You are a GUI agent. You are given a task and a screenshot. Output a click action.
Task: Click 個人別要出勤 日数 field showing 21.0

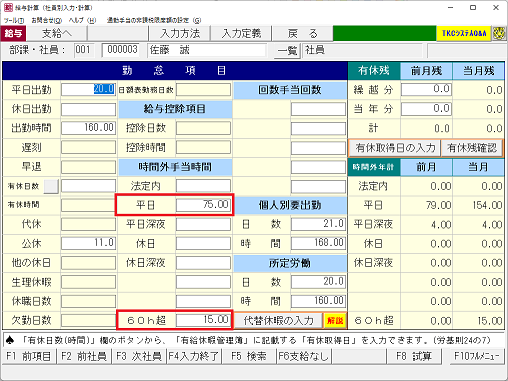(318, 224)
